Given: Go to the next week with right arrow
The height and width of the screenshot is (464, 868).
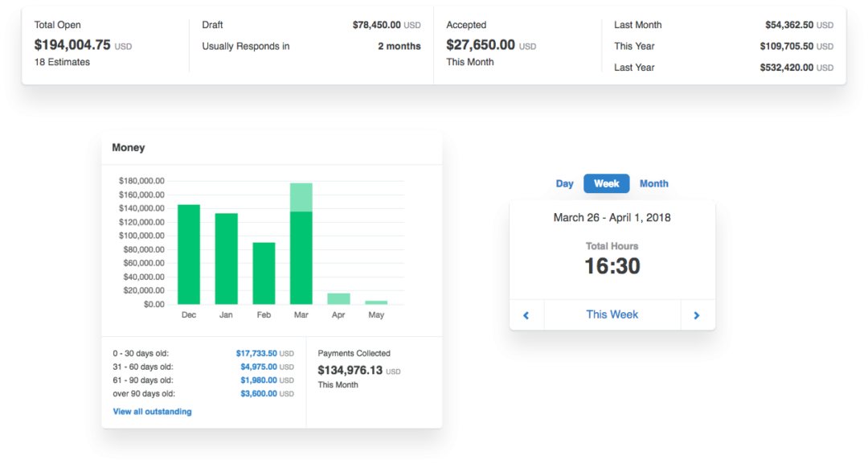Looking at the screenshot, I should (697, 315).
